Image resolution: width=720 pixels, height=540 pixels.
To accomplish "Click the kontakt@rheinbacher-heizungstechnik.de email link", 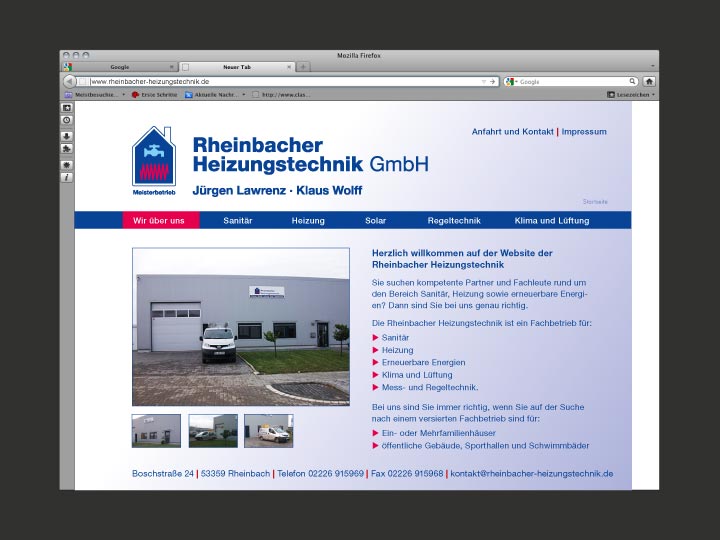I will (532, 473).
